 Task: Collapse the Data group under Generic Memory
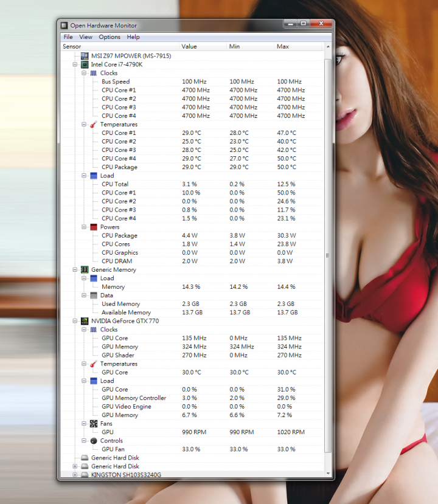pos(84,295)
